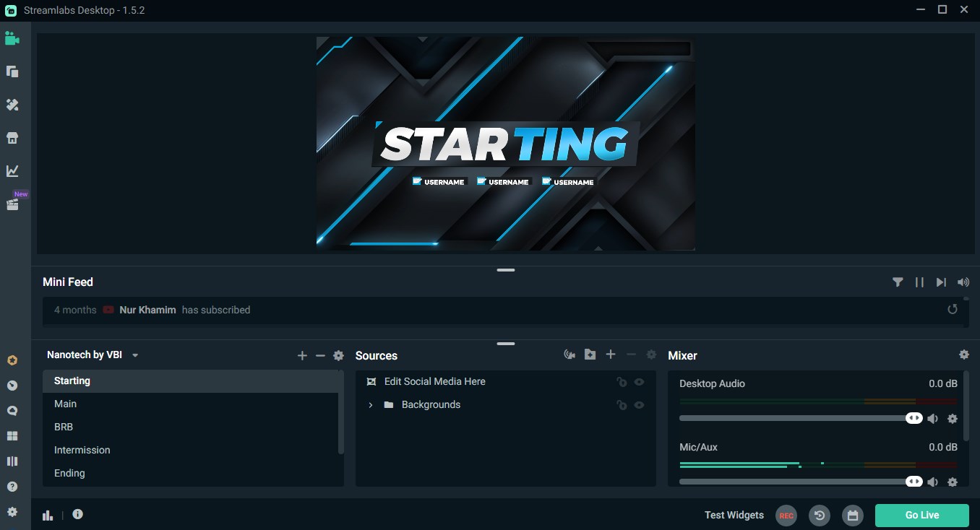The height and width of the screenshot is (530, 980).
Task: Hide the Edit Social Media Here source
Action: point(639,382)
